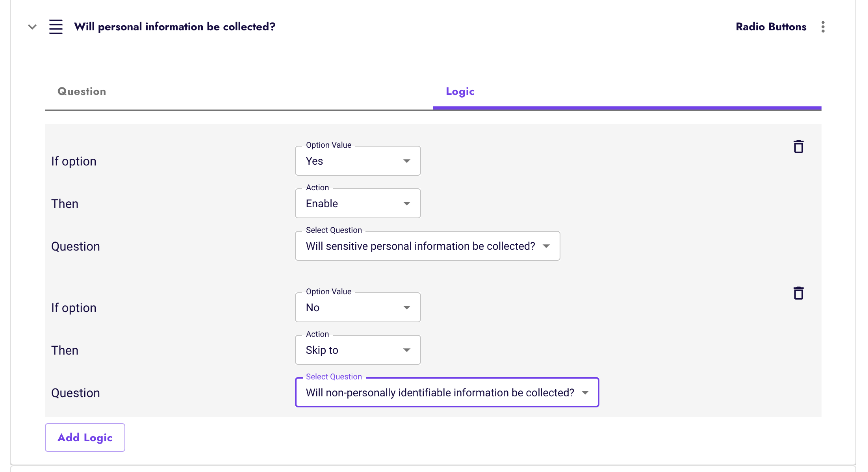
Task: Click the dropdown arrow in the Skip to field
Action: pos(407,350)
